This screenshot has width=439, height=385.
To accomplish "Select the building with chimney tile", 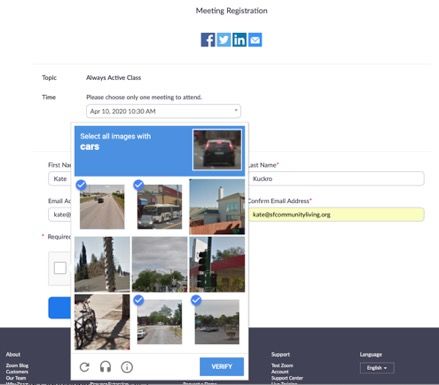I will (217, 207).
